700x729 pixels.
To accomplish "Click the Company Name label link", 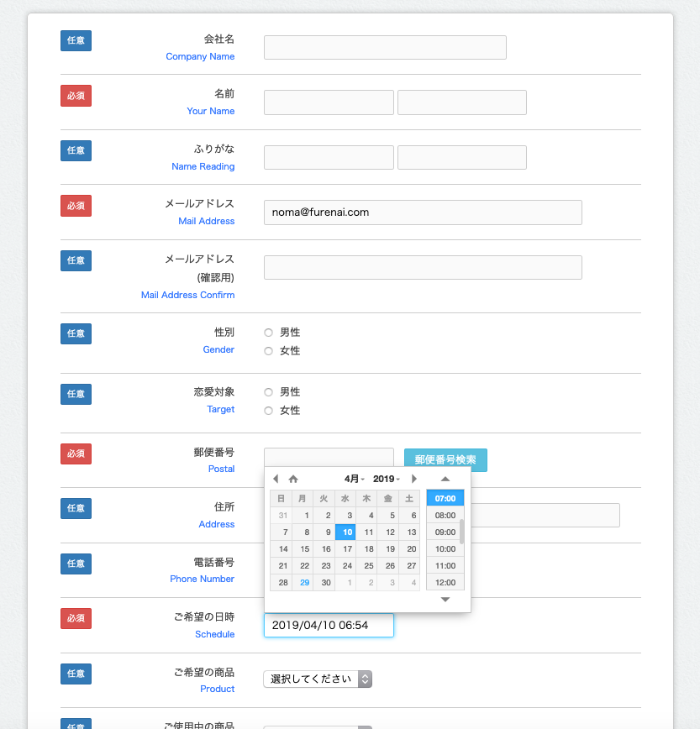I will pos(200,56).
